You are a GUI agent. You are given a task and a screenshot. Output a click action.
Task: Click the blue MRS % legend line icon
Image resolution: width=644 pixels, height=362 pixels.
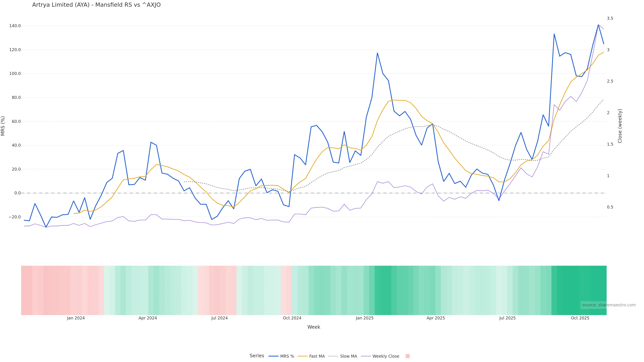tap(274, 356)
